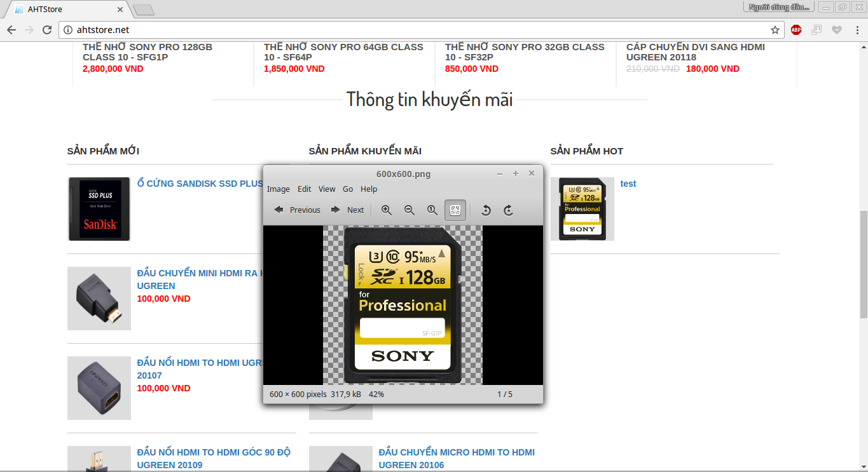Image resolution: width=868 pixels, height=472 pixels.
Task: Click the SẢN PHẨM MỚI heading
Action: pos(103,151)
